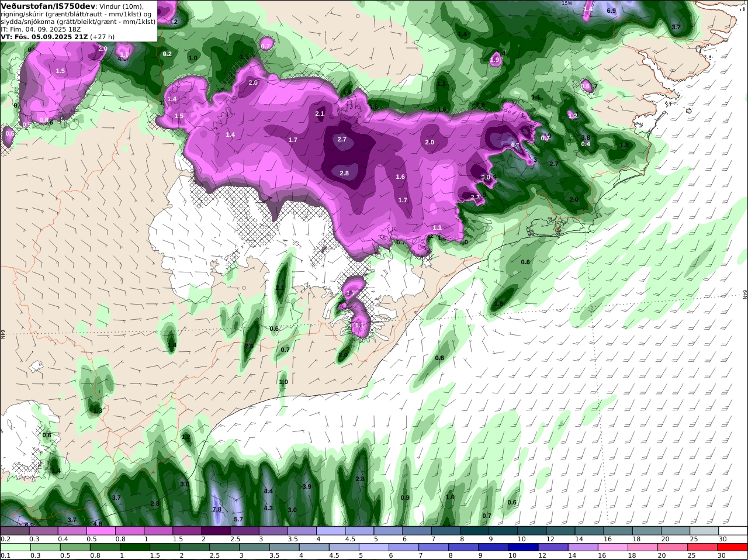Click lower legend palest green swatch at 0.1
748x560 pixels.
click(x=15, y=547)
